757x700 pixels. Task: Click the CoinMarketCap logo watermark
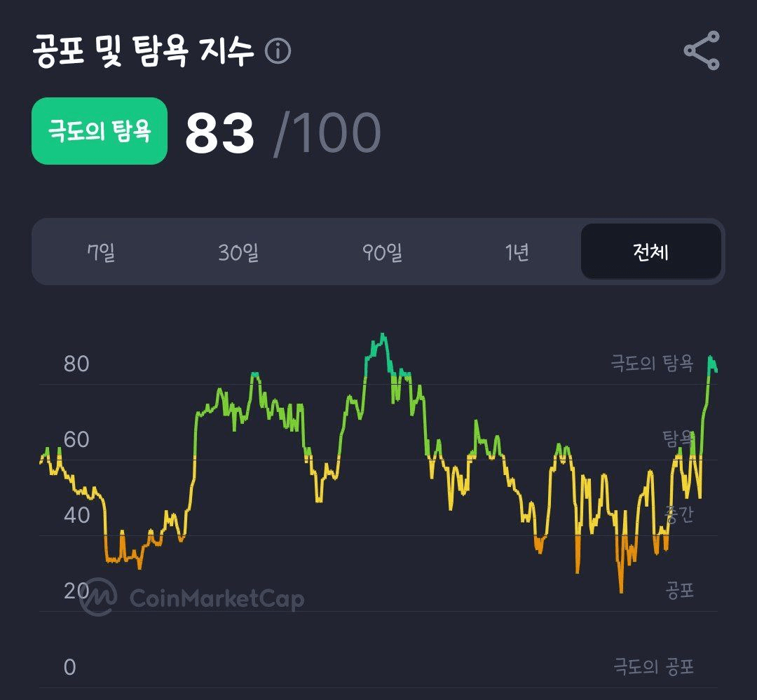click(98, 597)
